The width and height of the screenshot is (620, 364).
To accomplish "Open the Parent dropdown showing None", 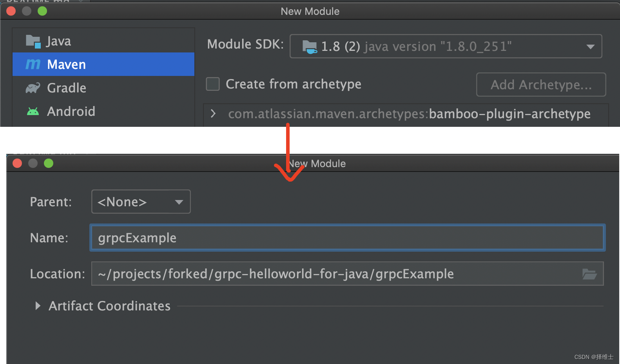I will [141, 202].
